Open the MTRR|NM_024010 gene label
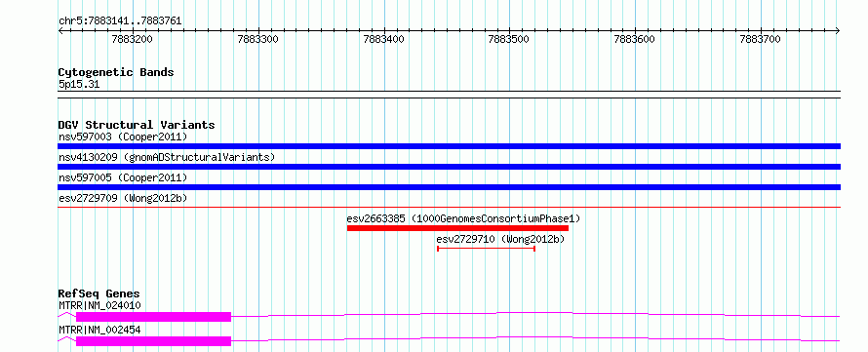Image resolution: width=868 pixels, height=352 pixels. click(x=99, y=305)
